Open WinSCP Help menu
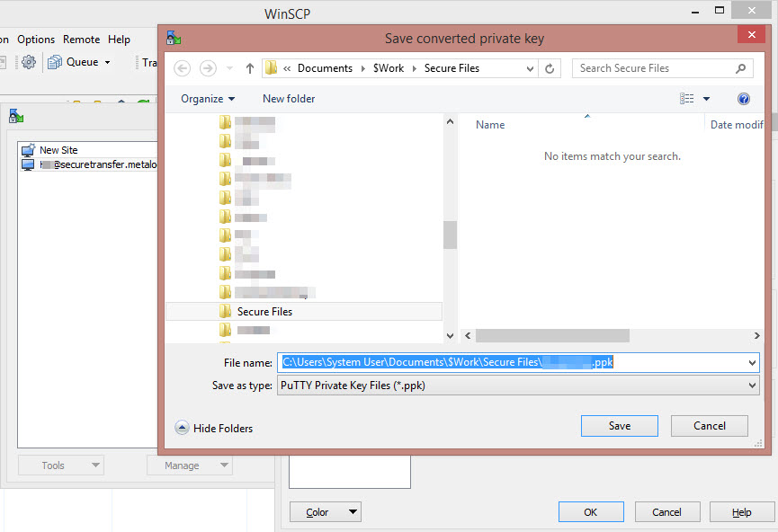The width and height of the screenshot is (778, 532). coord(119,40)
